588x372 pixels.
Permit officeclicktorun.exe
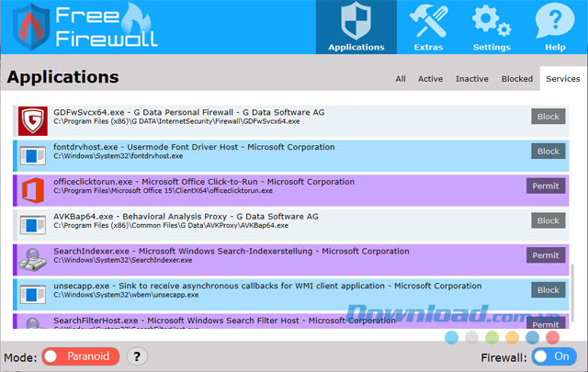click(546, 186)
